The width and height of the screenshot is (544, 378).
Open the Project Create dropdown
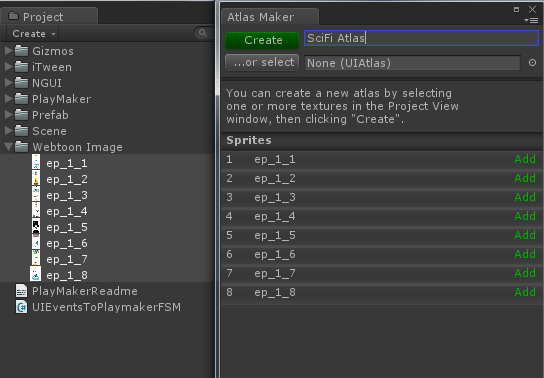pyautogui.click(x=34, y=34)
